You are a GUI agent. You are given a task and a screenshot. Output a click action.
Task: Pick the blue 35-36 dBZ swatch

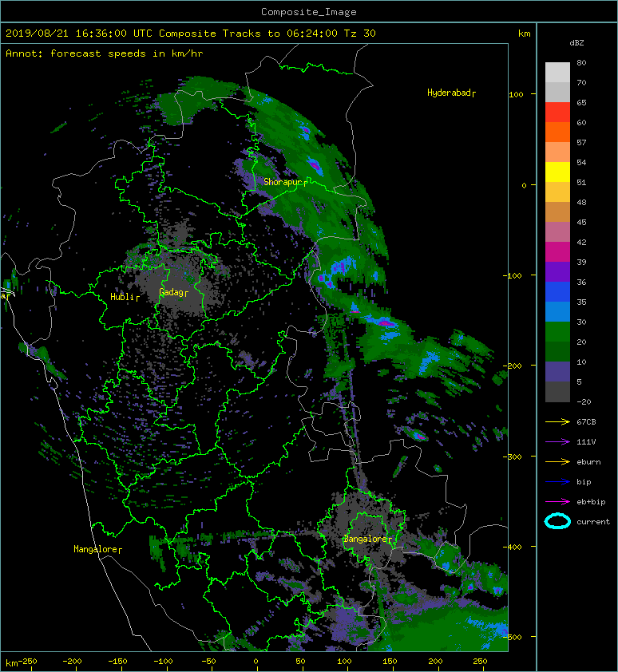tap(557, 292)
